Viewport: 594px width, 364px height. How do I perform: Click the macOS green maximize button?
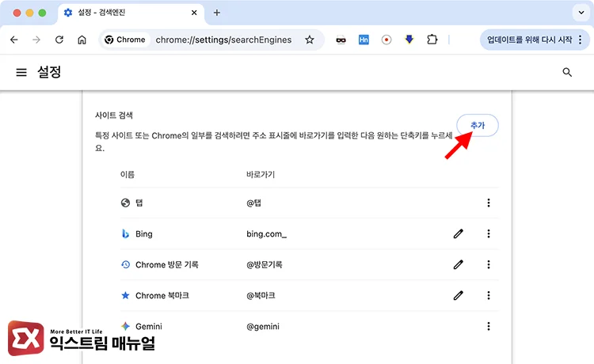(43, 13)
